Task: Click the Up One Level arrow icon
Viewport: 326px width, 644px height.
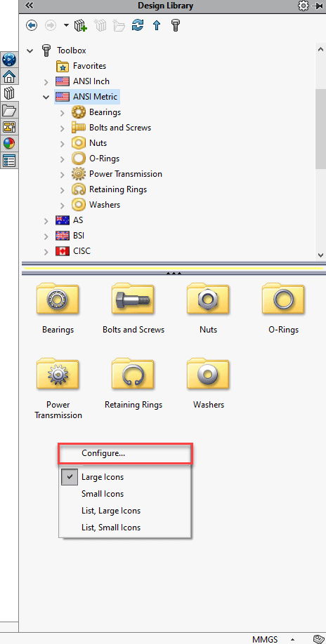Action: tap(156, 25)
